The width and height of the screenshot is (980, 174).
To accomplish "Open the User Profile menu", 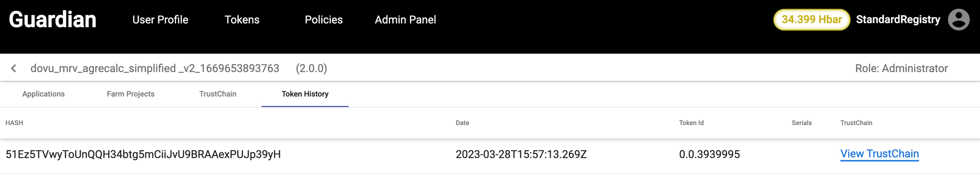I will (x=160, y=20).
